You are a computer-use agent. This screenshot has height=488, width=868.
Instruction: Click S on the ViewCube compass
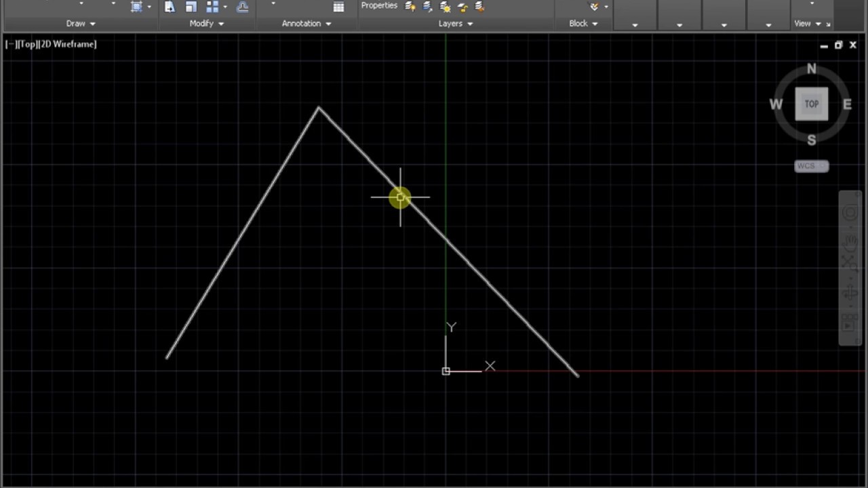click(x=812, y=140)
